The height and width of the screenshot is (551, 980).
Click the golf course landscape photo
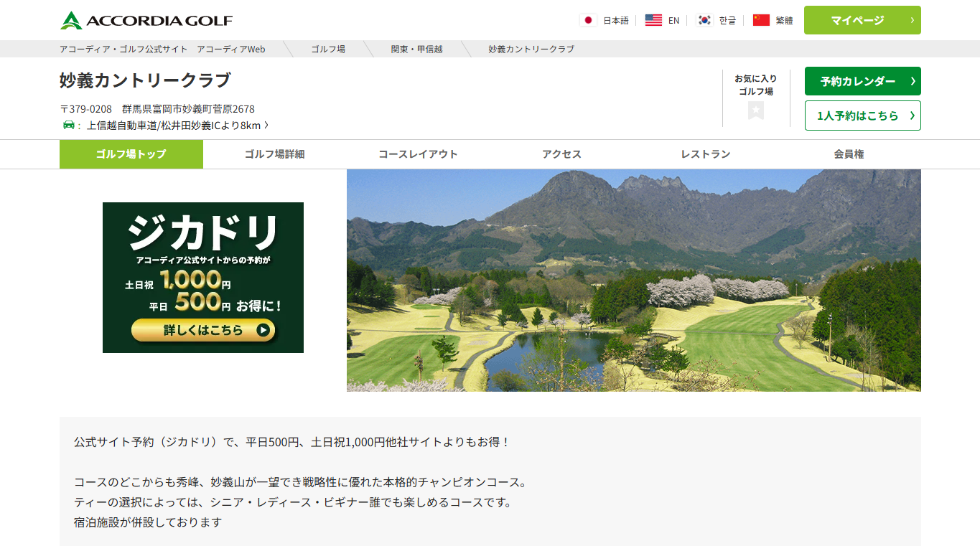tap(634, 281)
